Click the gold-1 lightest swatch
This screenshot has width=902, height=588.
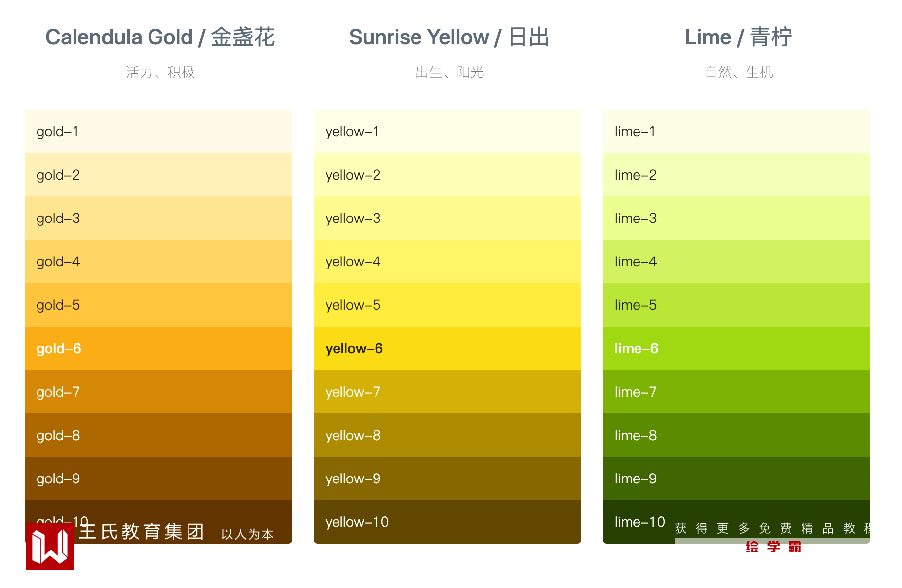tap(158, 131)
